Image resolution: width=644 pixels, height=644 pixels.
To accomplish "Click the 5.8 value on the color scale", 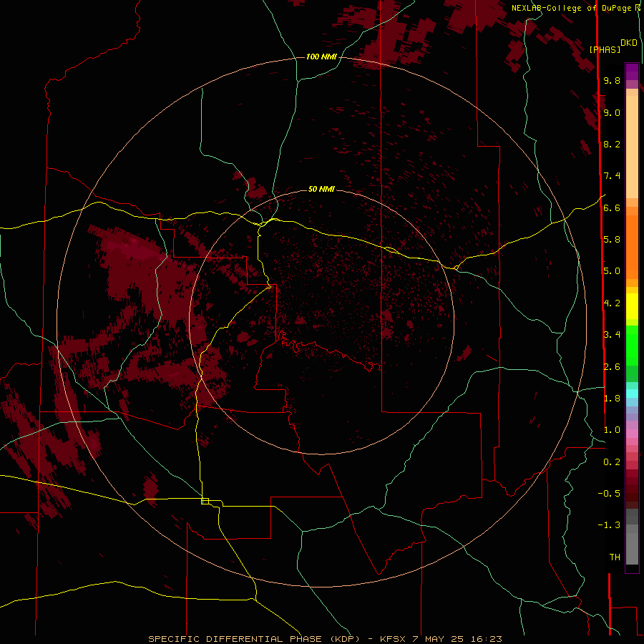I will click(x=612, y=240).
